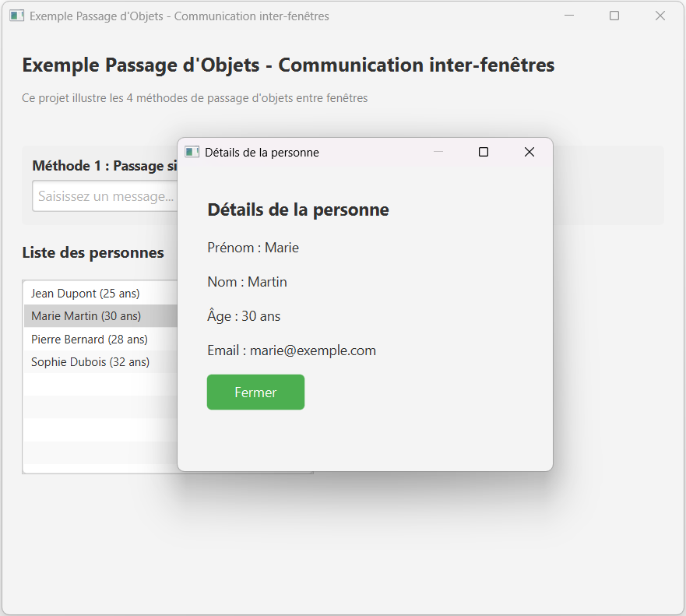
Task: Close the Détails de la personne dialog
Action: [x=529, y=152]
